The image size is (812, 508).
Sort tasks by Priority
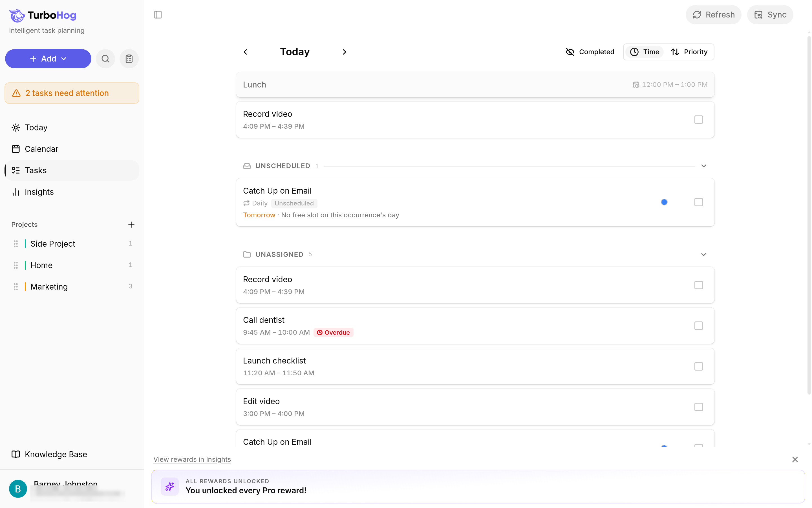pyautogui.click(x=689, y=52)
